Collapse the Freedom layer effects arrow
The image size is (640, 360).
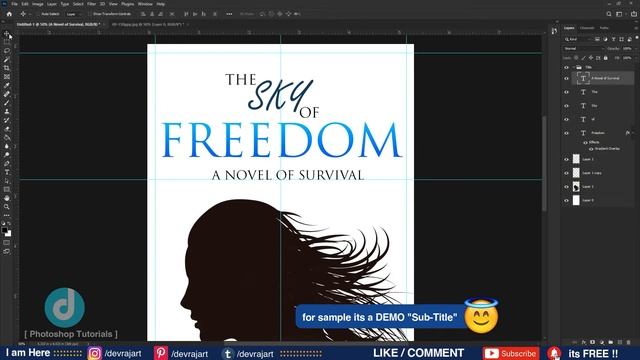click(632, 133)
